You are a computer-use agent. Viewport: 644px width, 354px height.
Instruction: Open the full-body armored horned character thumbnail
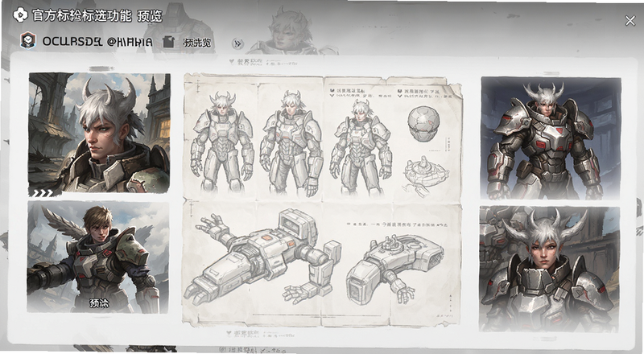coord(551,138)
